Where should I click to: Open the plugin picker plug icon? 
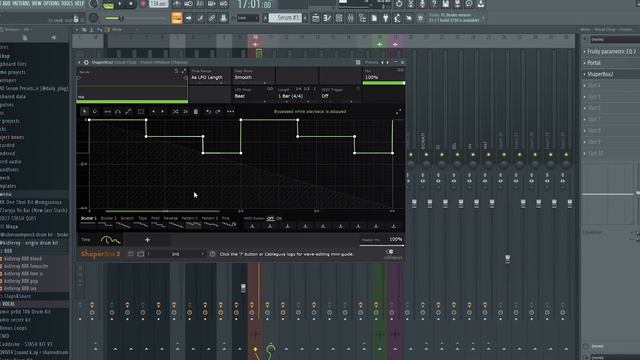(x=385, y=18)
